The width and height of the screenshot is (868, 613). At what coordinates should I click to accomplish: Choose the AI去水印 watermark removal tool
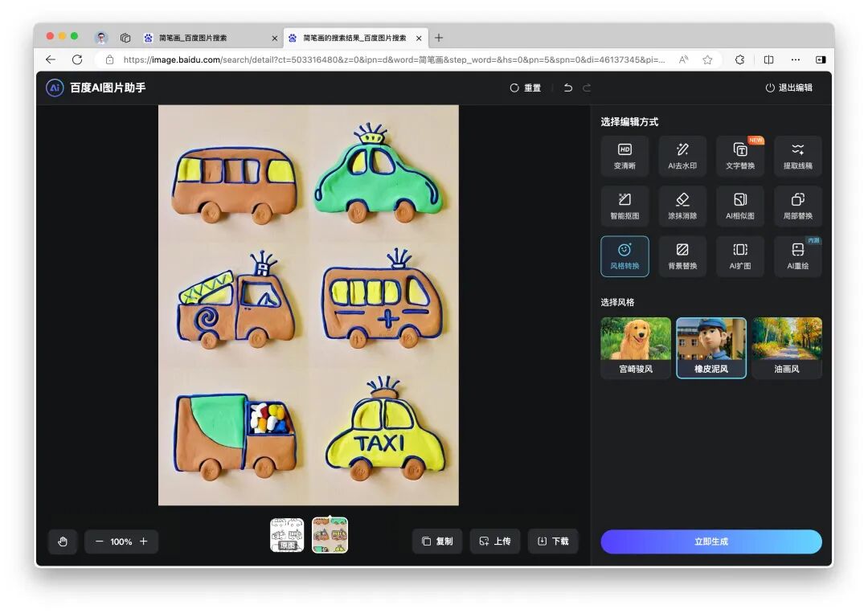pos(682,156)
